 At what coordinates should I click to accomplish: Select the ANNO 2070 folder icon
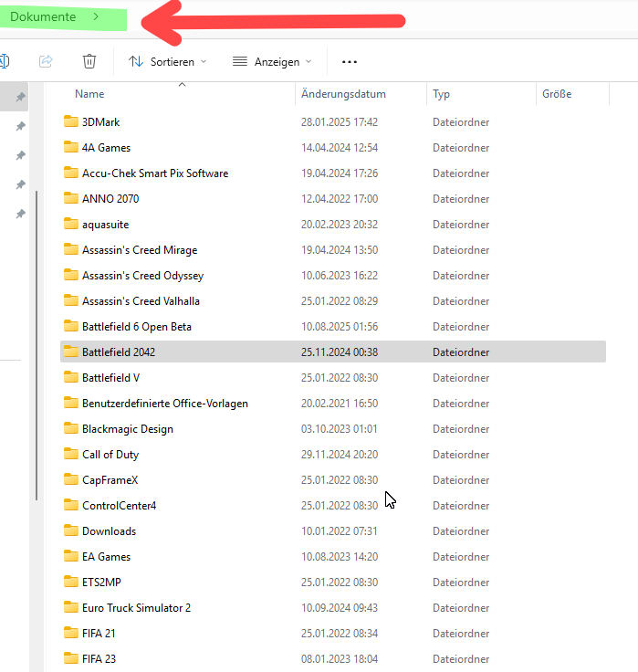pos(71,198)
